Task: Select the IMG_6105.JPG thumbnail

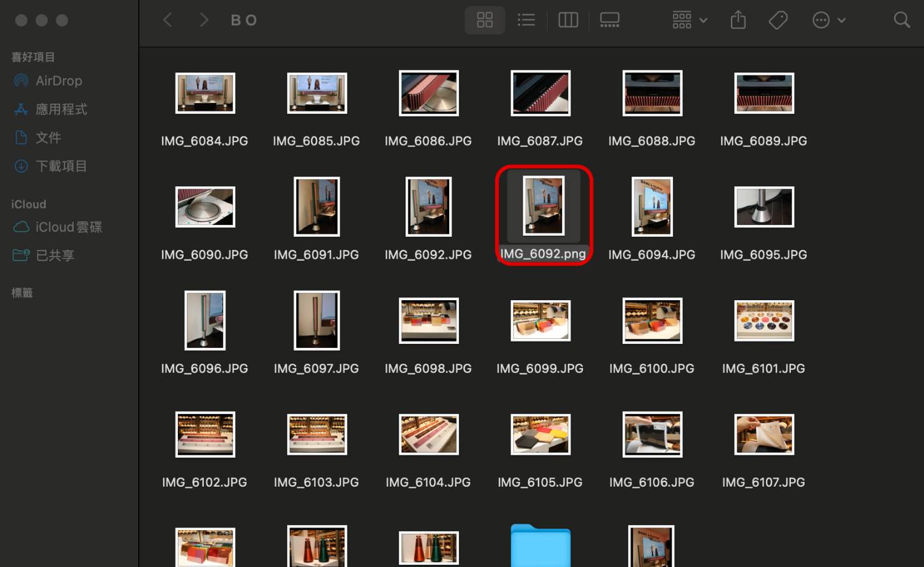Action: coord(540,434)
